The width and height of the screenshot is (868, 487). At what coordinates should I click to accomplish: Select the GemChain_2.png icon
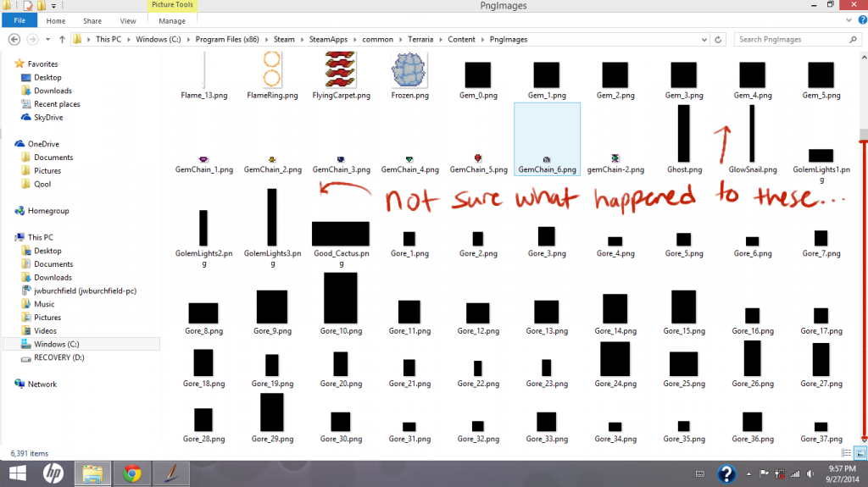(272, 159)
